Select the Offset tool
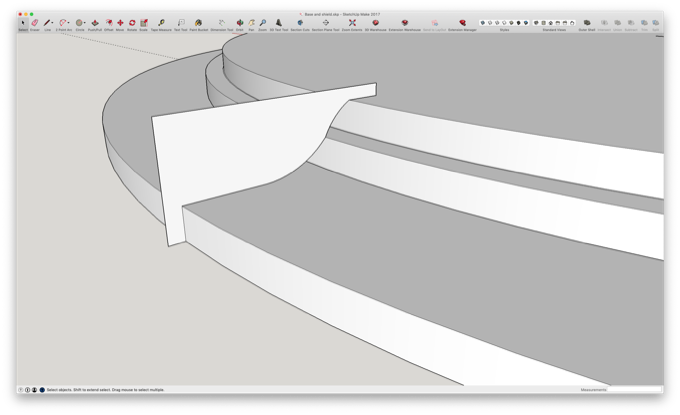This screenshot has width=680, height=415. click(x=109, y=23)
